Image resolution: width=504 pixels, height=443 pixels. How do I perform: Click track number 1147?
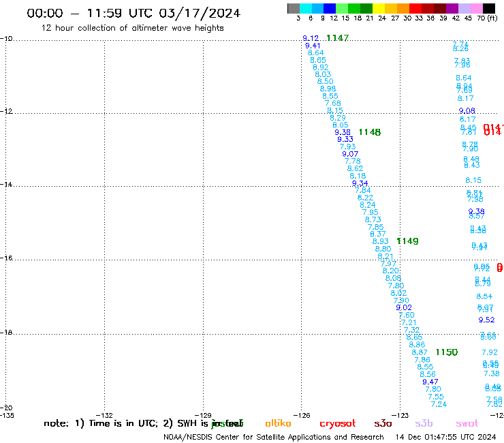pos(338,38)
